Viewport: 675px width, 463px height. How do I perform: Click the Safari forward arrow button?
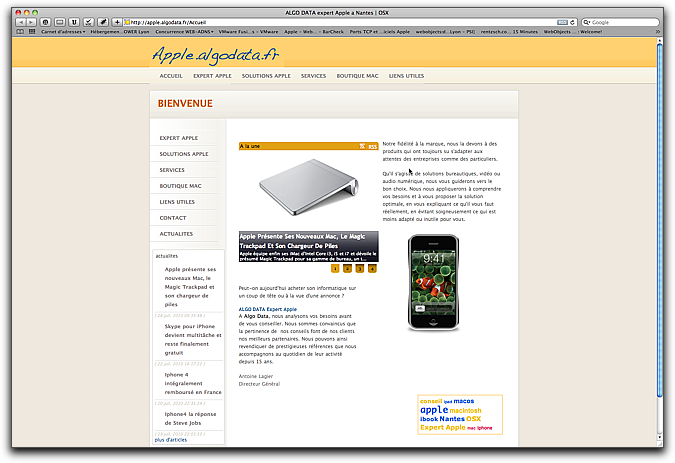pyautogui.click(x=31, y=22)
